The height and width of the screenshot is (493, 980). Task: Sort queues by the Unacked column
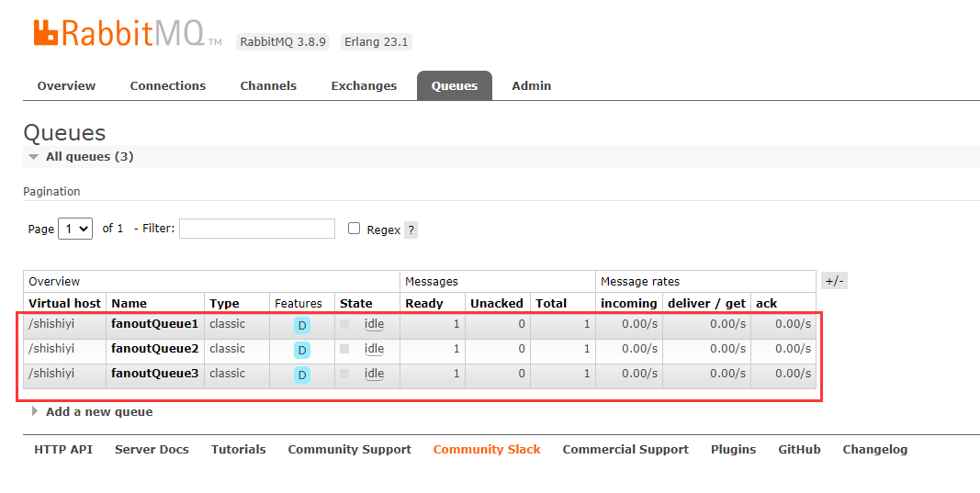pyautogui.click(x=497, y=303)
